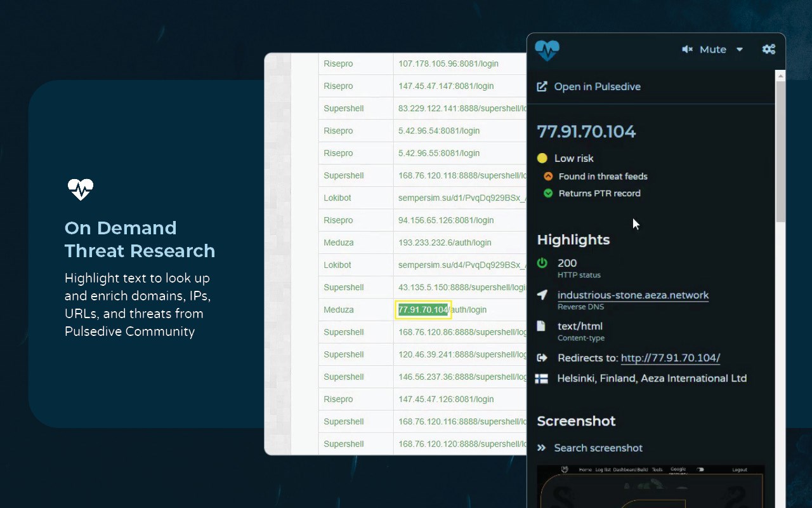Click the Redirects to arrow icon
Viewport: 812px width, 508px height.
pos(542,358)
